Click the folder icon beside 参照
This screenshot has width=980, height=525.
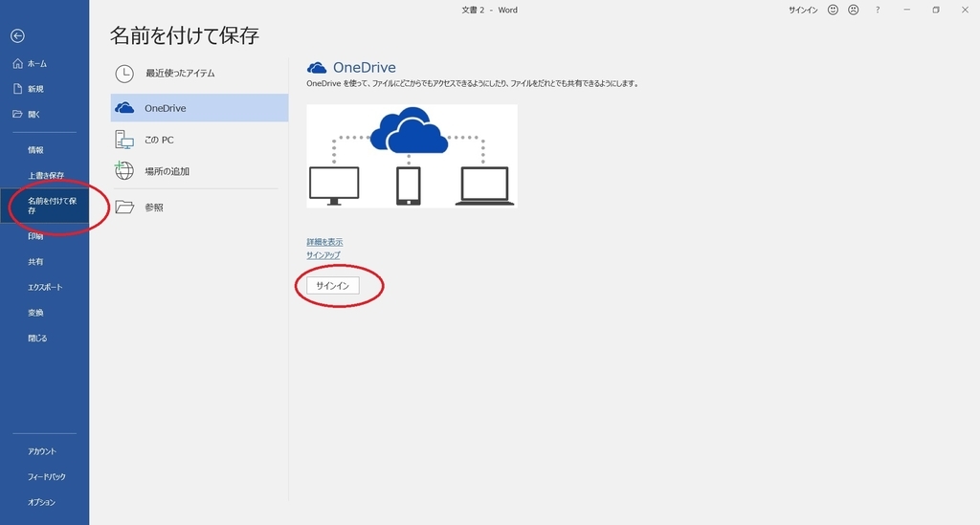coord(124,208)
